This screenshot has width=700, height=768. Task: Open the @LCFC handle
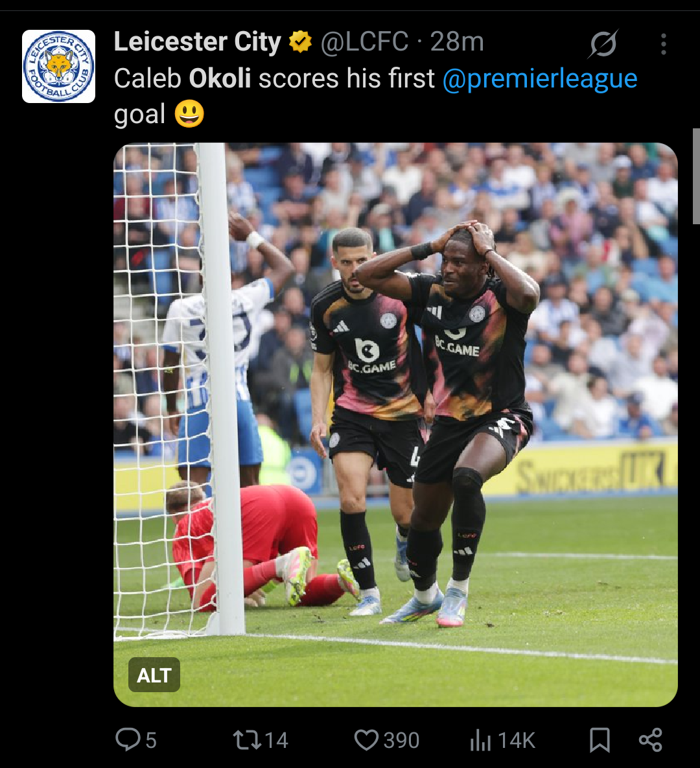364,41
